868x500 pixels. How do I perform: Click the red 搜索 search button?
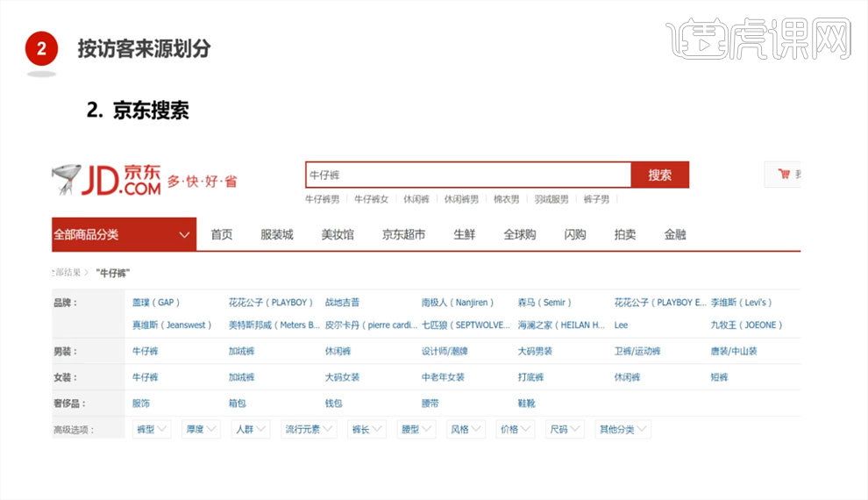click(660, 175)
